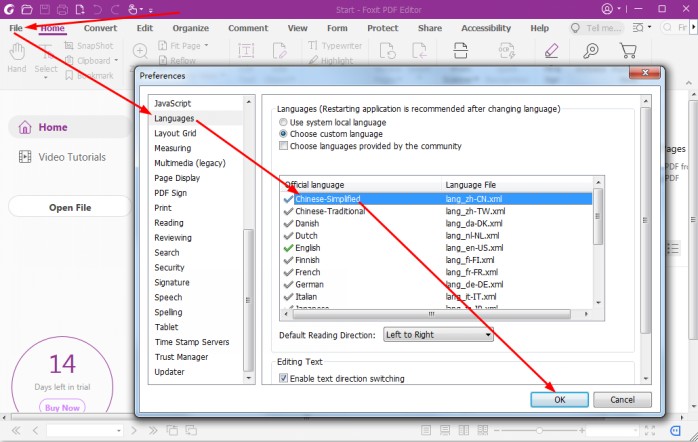Click the Tell me search field
The width and height of the screenshot is (698, 442).
point(603,28)
